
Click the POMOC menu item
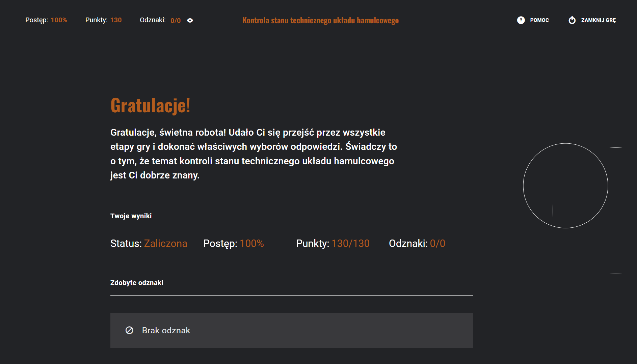pos(539,20)
